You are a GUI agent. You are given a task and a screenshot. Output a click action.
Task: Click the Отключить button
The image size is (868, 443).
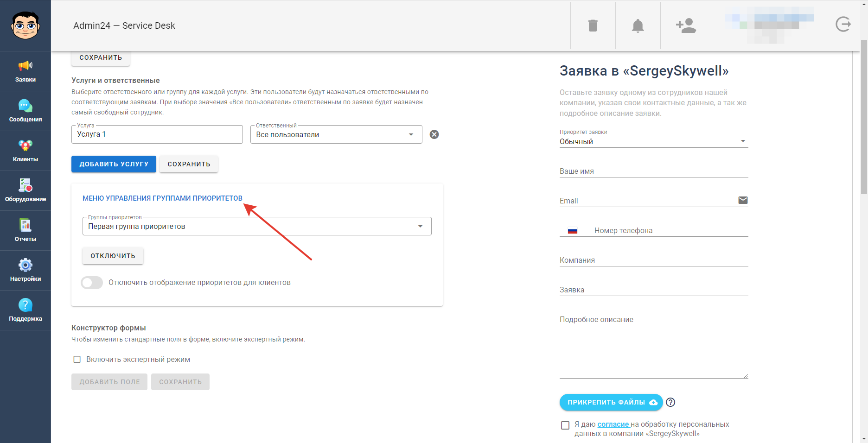[x=113, y=256]
